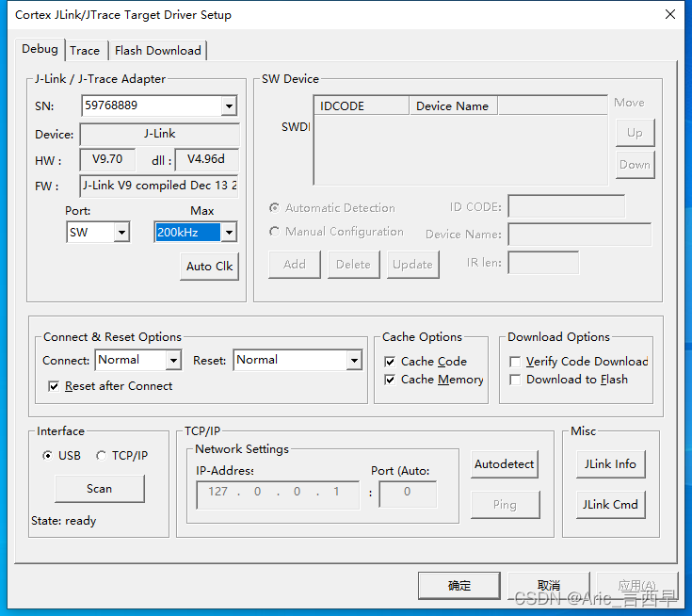Screen dimensions: 692x616
Task: Click the Ping button
Action: (506, 505)
